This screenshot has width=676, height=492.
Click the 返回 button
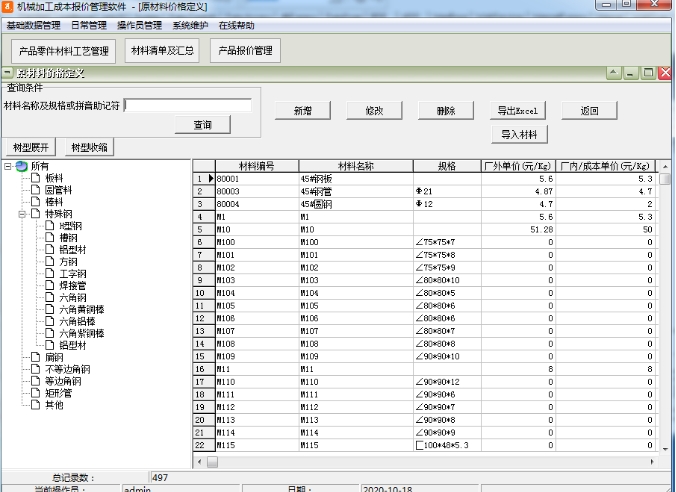coord(589,111)
